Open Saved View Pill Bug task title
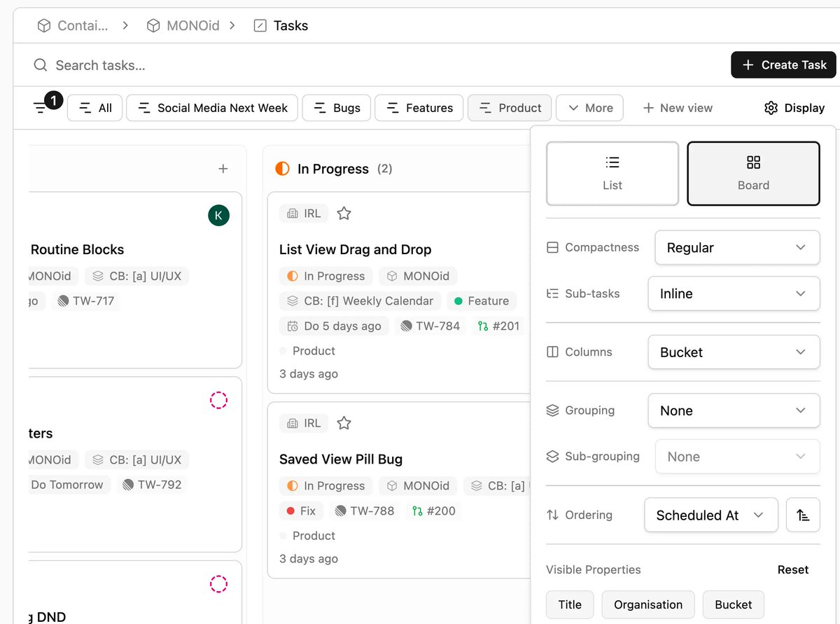Image resolution: width=840 pixels, height=624 pixels. click(x=341, y=459)
